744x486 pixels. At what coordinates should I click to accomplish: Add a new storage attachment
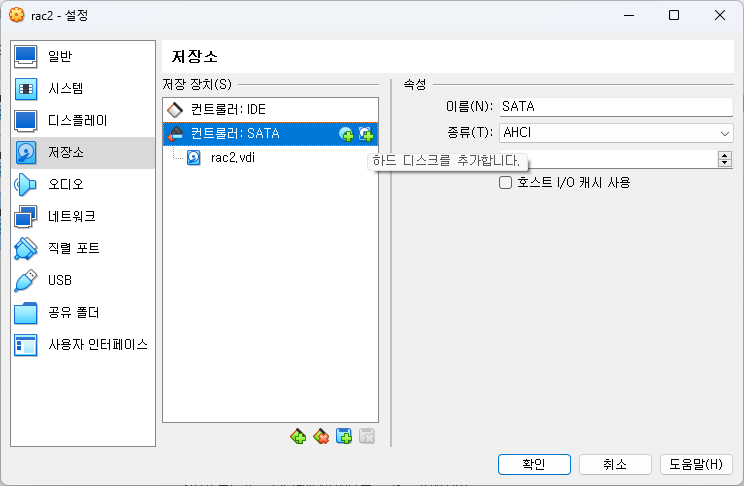[x=344, y=436]
